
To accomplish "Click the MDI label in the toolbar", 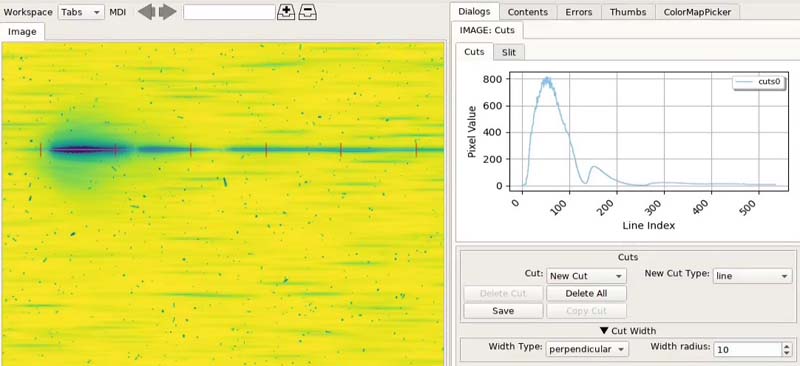I will (118, 12).
